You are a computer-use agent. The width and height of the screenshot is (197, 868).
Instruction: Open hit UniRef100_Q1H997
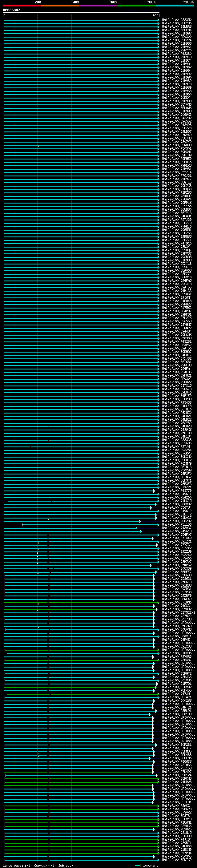click(x=177, y=33)
